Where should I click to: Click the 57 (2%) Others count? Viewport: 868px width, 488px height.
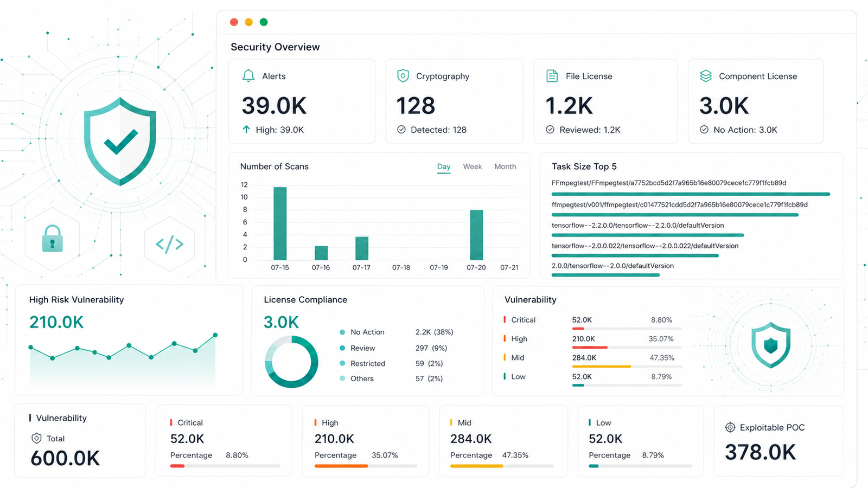429,378
